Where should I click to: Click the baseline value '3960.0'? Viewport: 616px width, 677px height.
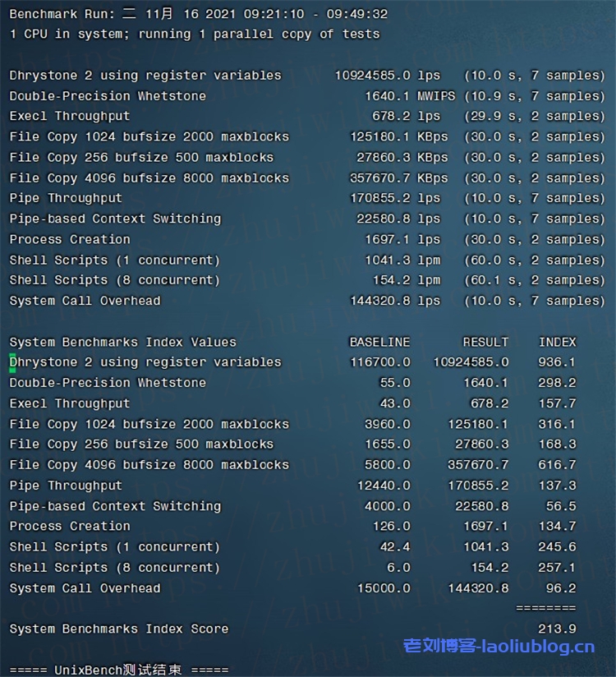click(387, 425)
